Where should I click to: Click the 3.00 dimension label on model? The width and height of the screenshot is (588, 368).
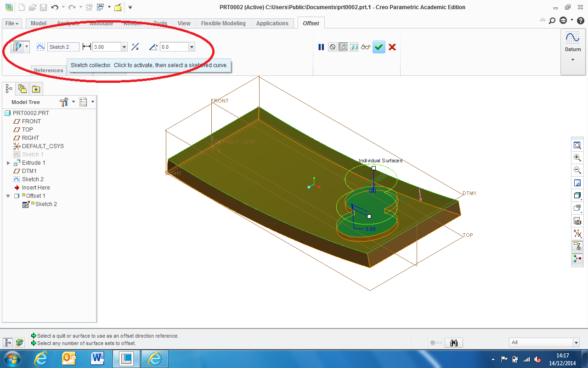[x=370, y=229]
